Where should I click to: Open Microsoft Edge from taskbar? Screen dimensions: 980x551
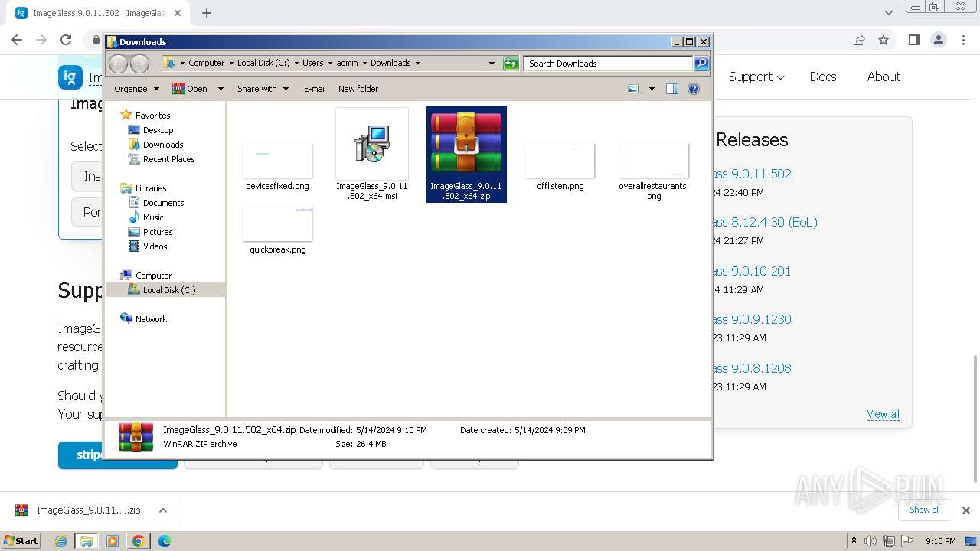164,541
